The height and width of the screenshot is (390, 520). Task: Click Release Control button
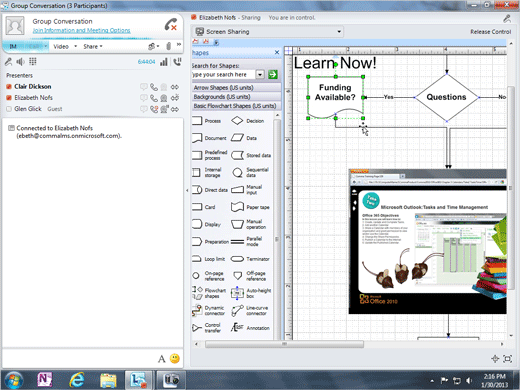click(x=490, y=32)
